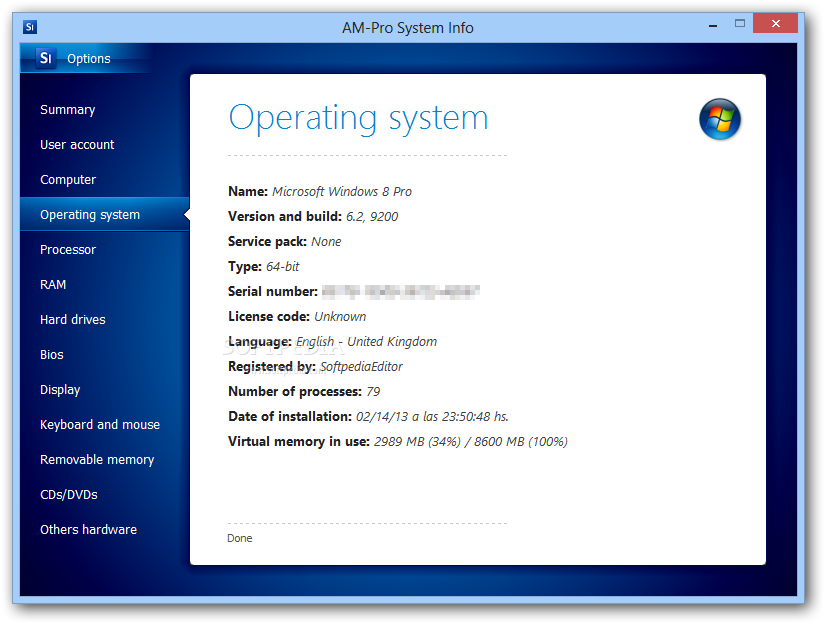Open the Summary section
Viewport: 825px width, 624px height.
click(67, 109)
